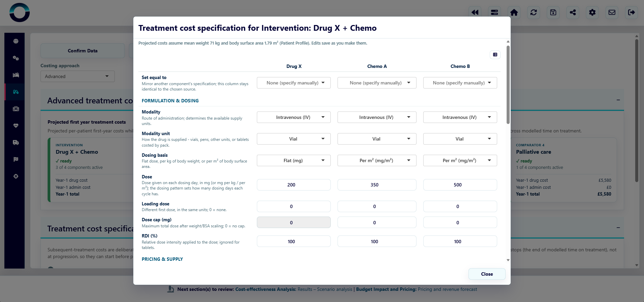Click the rewind (double left arrow) toolbar icon
The image size is (644, 302).
[475, 12]
